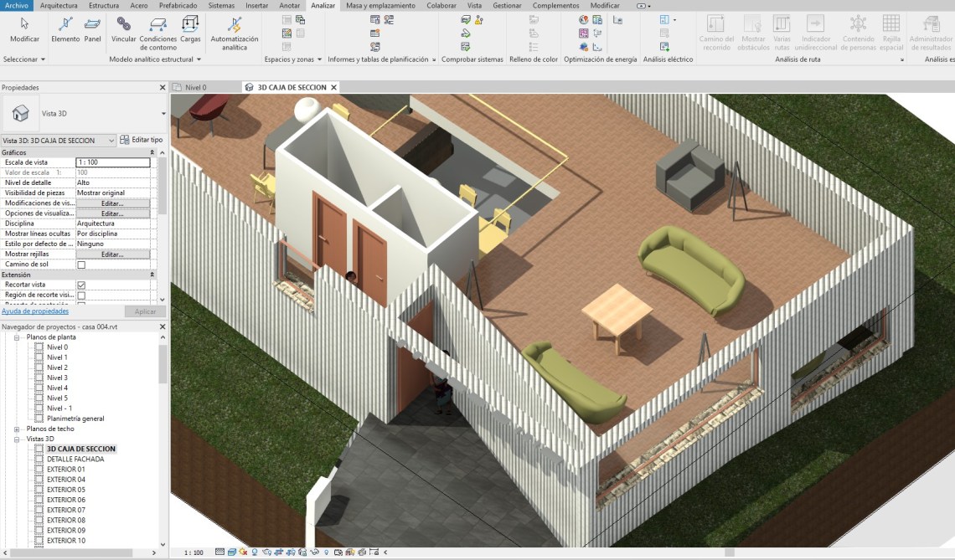Open EXTERIOR 01 view in project browser
955x560 pixels.
(65, 470)
